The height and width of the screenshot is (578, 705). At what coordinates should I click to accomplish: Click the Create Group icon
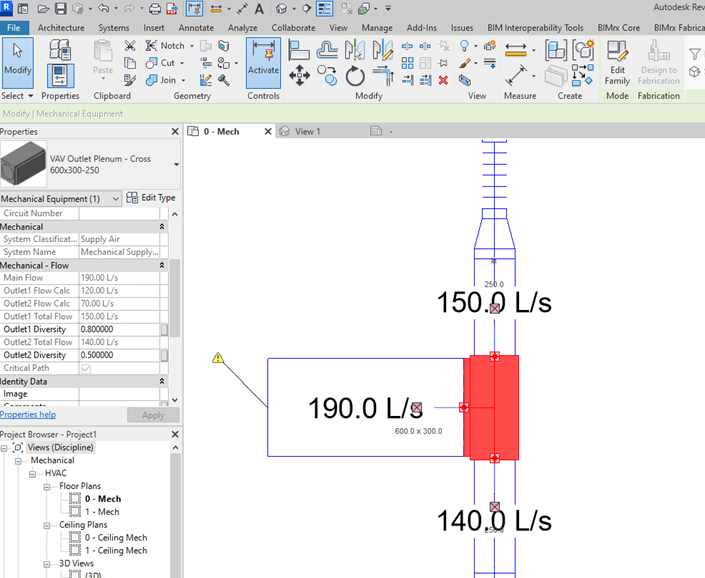tap(583, 49)
